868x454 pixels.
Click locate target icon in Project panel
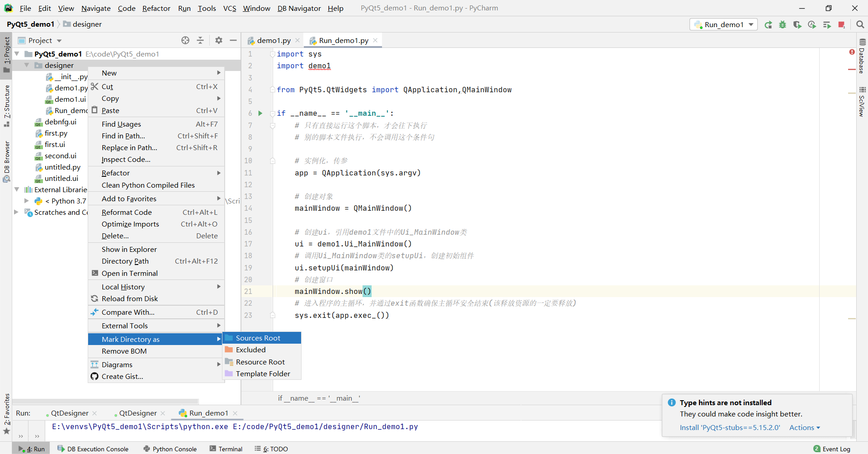[x=185, y=40]
